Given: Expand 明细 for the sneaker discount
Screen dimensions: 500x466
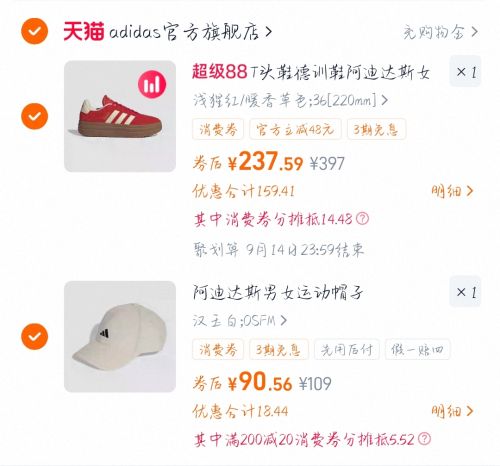Looking at the screenshot, I should point(452,191).
